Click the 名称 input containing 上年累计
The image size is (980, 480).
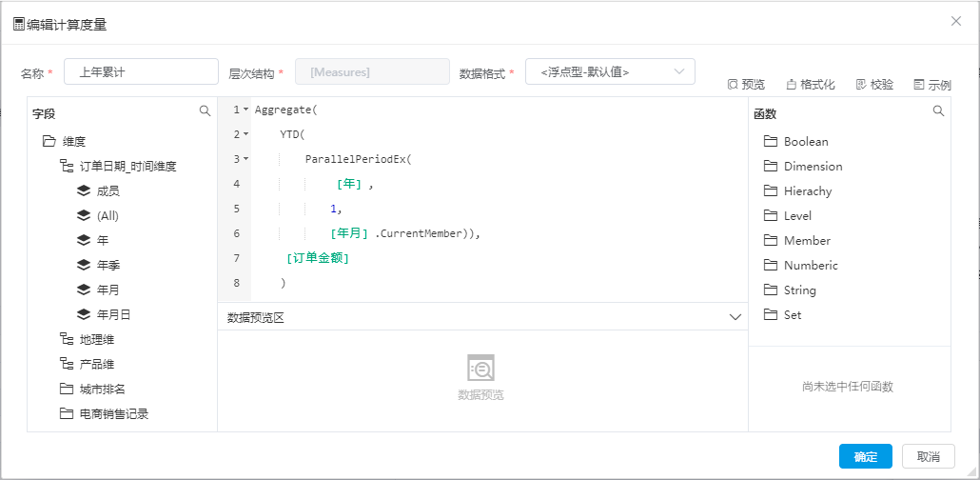[141, 71]
